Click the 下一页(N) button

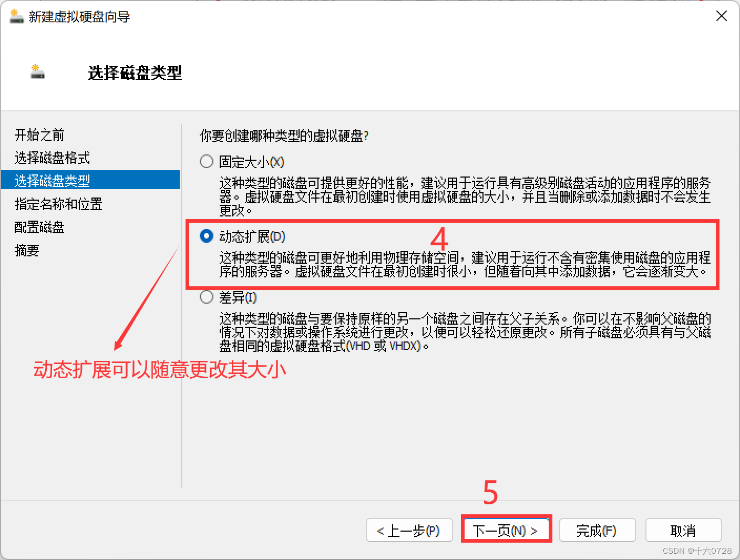click(x=506, y=530)
